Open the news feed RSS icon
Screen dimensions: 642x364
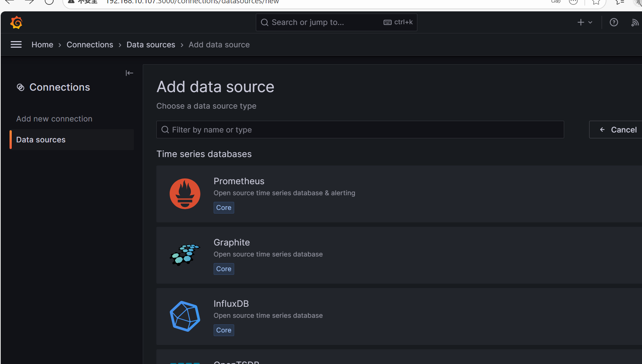tap(635, 23)
